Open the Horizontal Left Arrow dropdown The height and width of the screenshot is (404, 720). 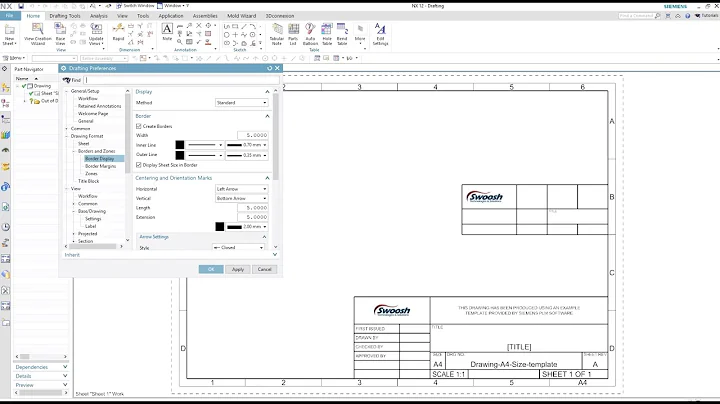242,189
